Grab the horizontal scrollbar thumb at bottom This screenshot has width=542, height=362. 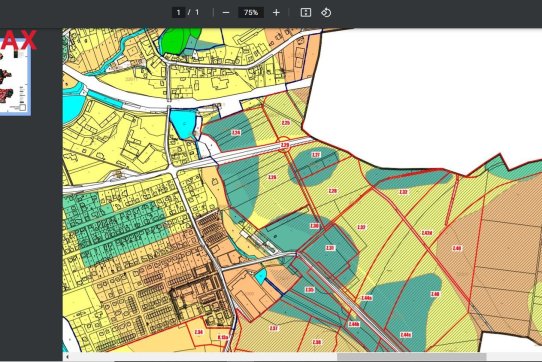tap(411, 356)
